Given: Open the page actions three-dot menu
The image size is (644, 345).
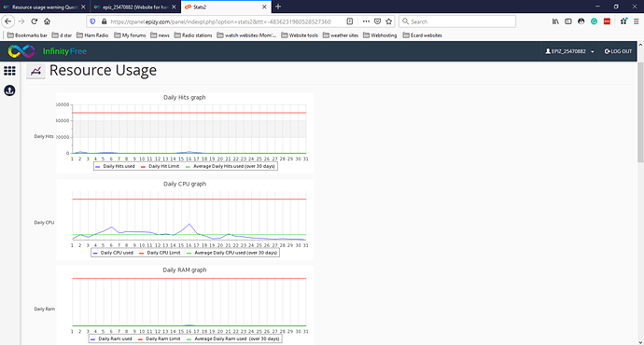Looking at the screenshot, I should [366, 21].
